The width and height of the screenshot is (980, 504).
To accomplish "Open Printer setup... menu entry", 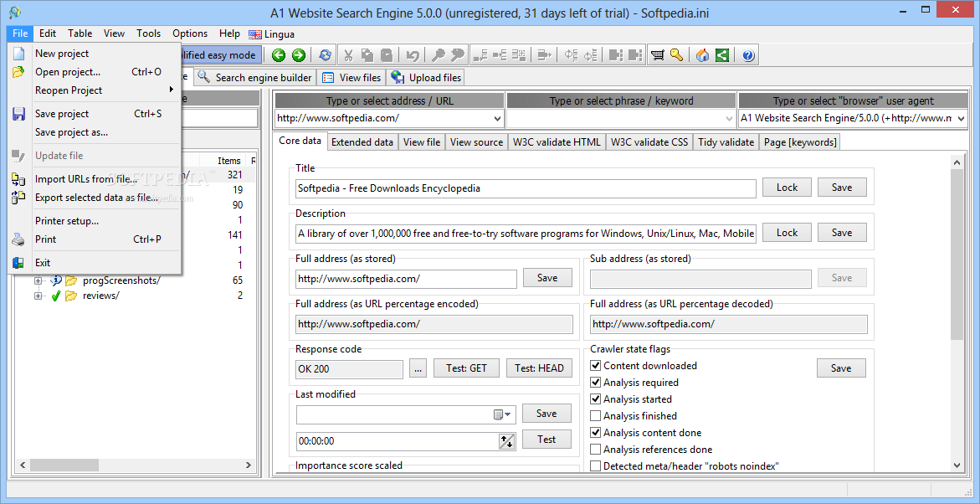I will [x=95, y=221].
